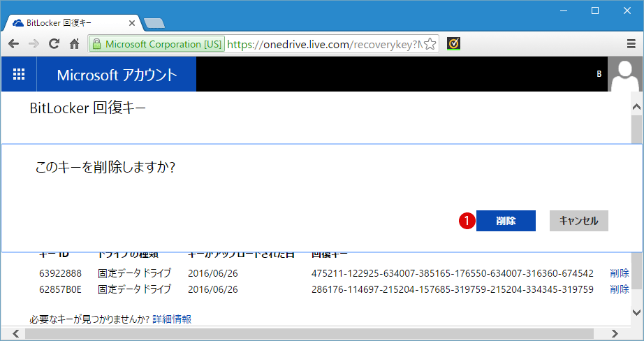Click upload date 2016/06/26 for key 63922888
Image resolution: width=644 pixels, height=341 pixels.
point(213,273)
